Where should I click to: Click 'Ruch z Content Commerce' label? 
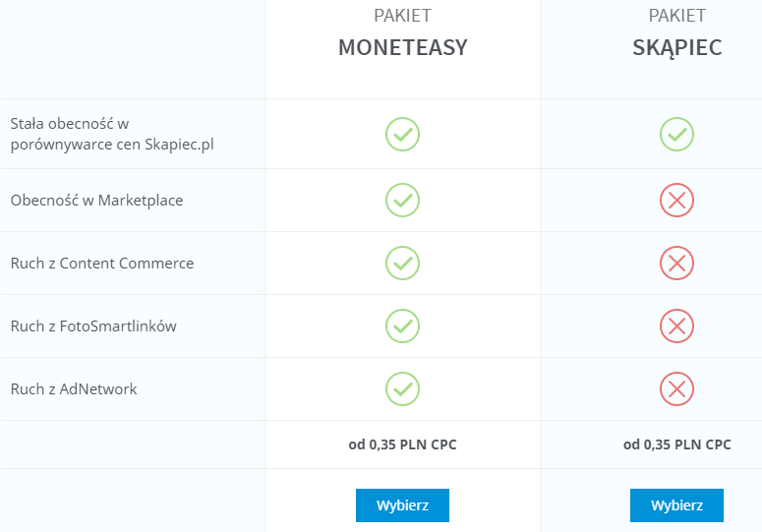pyautogui.click(x=102, y=263)
